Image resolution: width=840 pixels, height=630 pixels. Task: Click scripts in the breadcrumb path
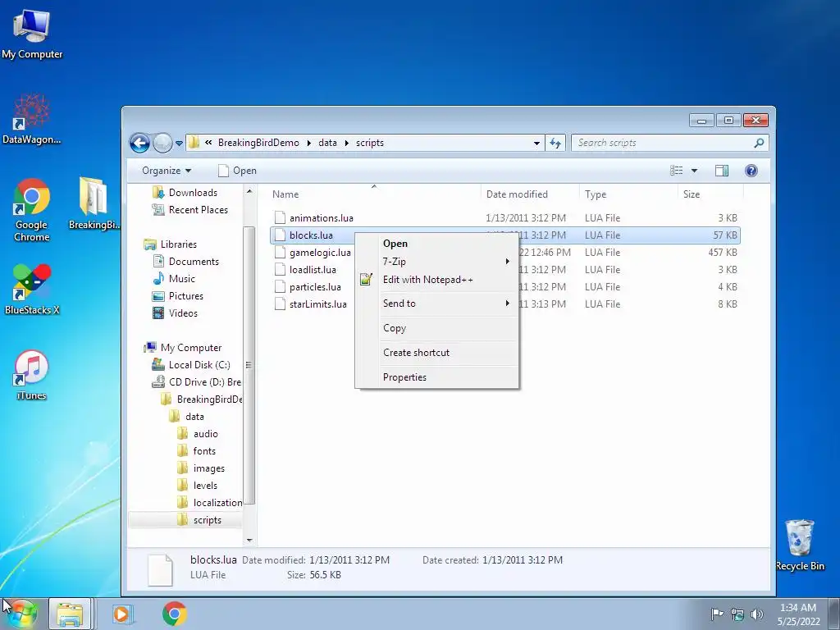point(370,143)
